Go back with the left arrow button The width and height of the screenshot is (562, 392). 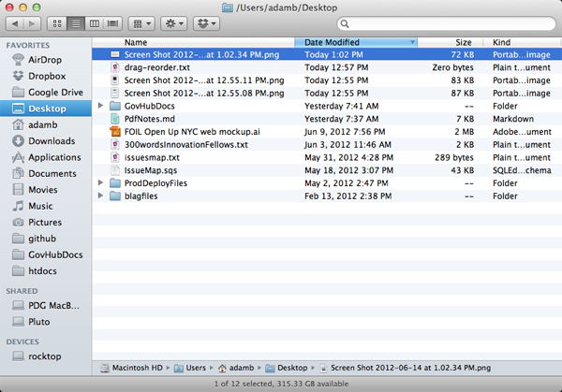[15, 23]
